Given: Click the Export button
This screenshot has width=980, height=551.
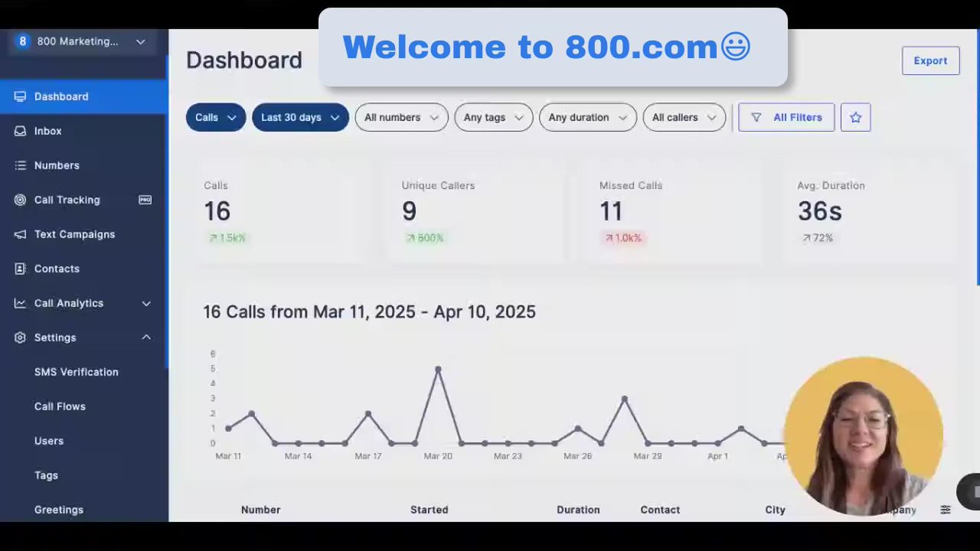Looking at the screenshot, I should (930, 60).
